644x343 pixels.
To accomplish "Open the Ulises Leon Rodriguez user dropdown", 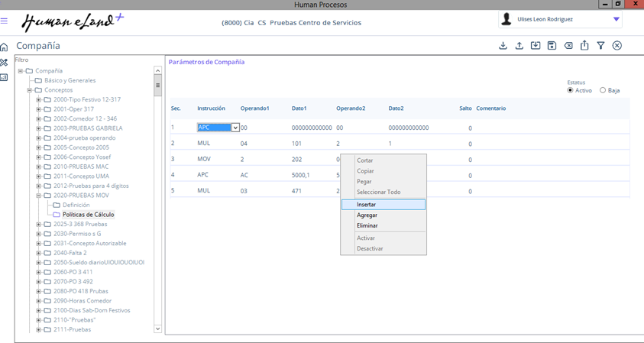I will (x=616, y=20).
